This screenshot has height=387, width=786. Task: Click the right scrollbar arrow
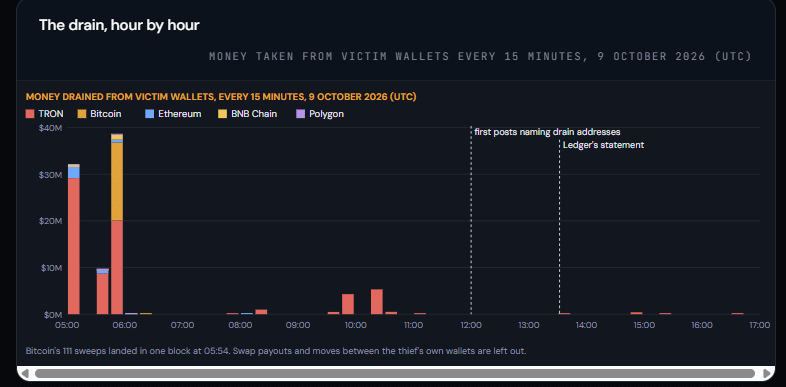click(766, 373)
